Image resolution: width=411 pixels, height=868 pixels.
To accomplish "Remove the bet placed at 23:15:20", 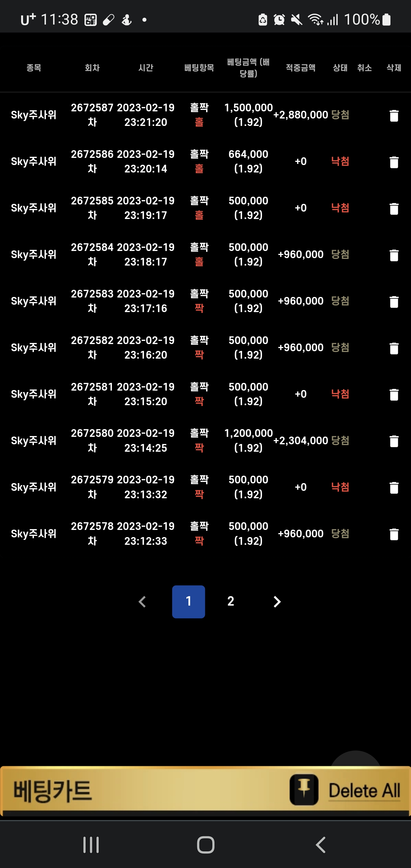I will pos(394,395).
